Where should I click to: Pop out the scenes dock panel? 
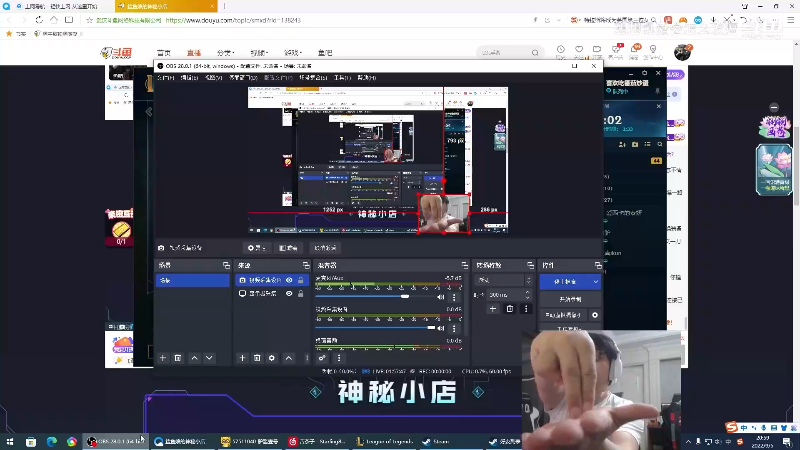click(x=226, y=265)
